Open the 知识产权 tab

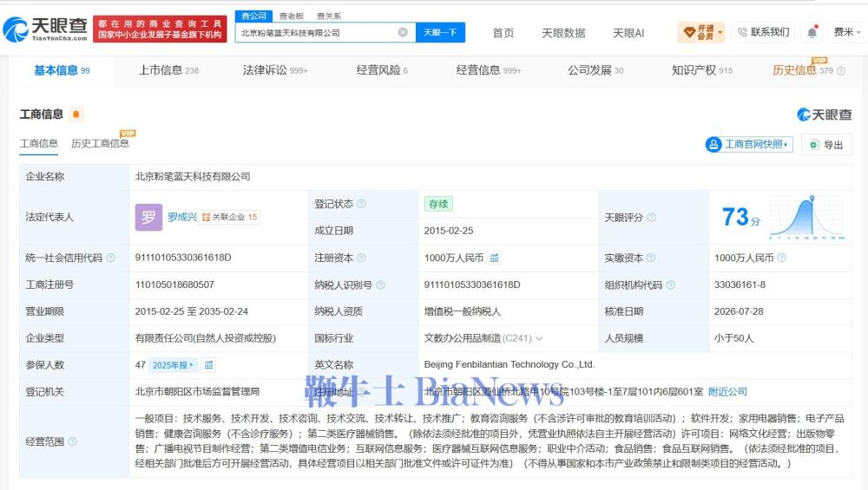point(702,70)
